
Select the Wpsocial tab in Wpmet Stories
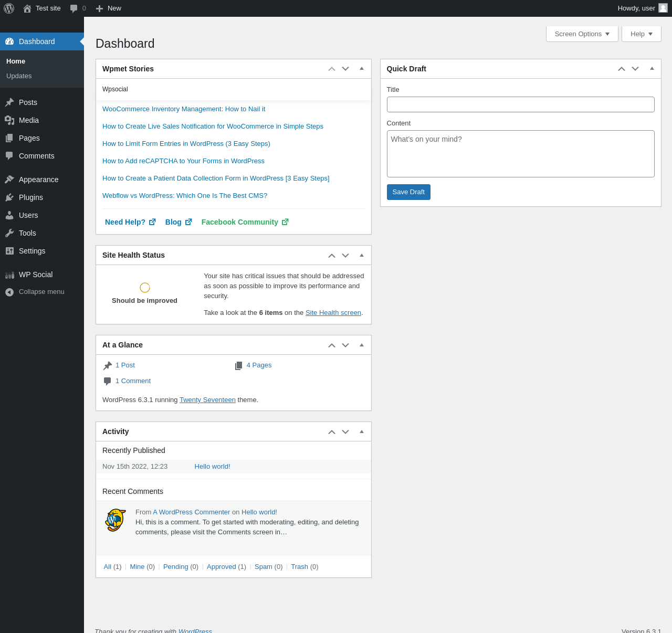[x=115, y=89]
